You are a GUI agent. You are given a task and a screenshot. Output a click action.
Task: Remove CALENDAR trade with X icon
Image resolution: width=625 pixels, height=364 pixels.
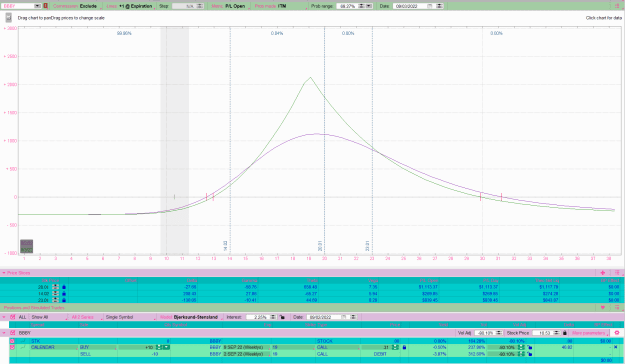[615, 348]
